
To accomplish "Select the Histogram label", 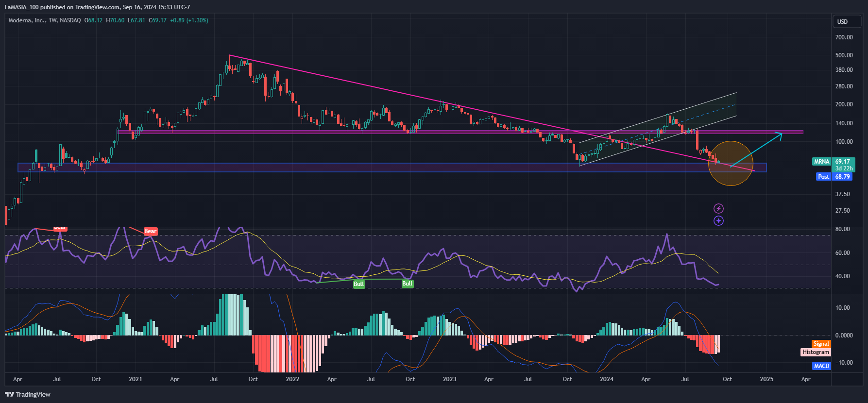I will [816, 352].
